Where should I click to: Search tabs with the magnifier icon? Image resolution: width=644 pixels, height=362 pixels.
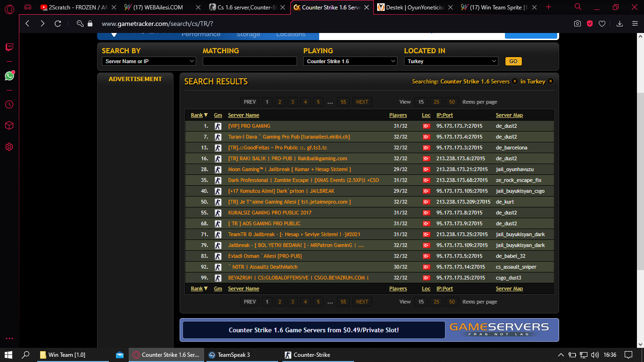coord(578,7)
